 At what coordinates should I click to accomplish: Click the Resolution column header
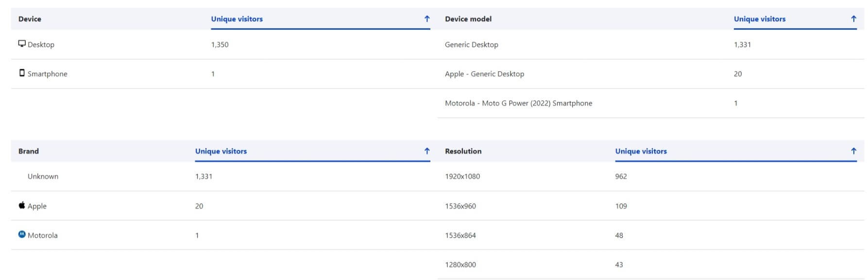tap(463, 151)
